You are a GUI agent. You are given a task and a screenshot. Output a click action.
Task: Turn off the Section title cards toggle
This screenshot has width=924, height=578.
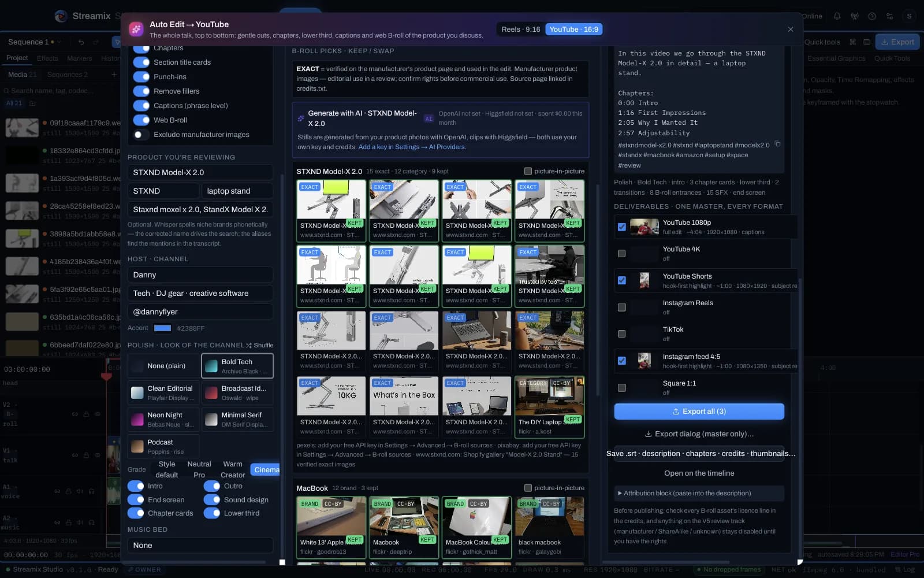click(141, 62)
